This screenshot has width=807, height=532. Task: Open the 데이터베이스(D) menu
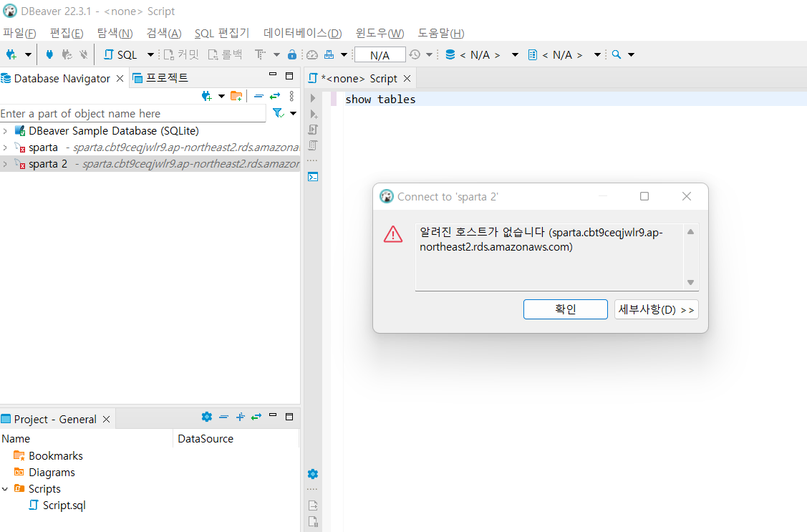tap(303, 33)
